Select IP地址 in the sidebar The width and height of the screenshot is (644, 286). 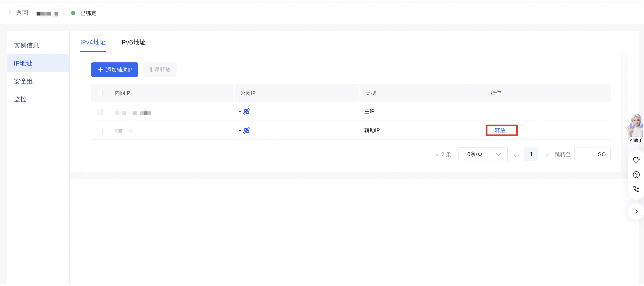(x=38, y=63)
